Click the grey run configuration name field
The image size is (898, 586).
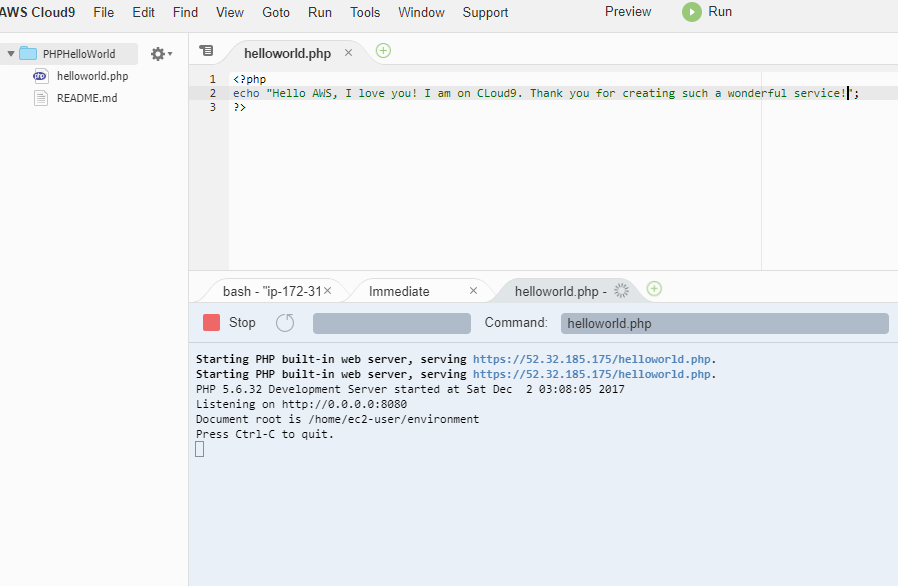(x=392, y=323)
